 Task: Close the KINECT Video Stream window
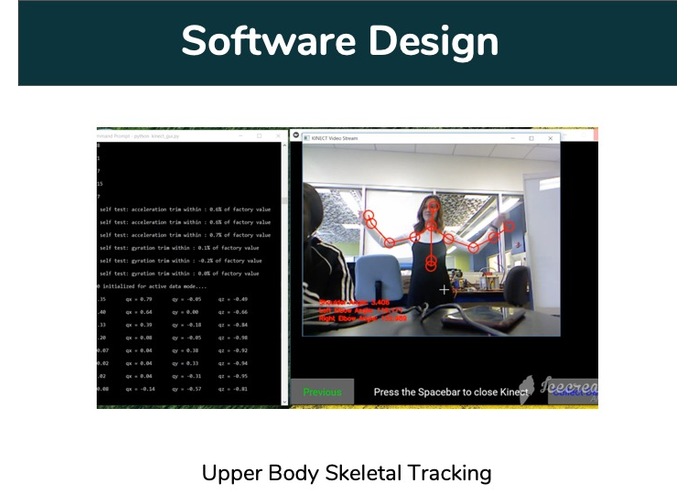coord(550,138)
